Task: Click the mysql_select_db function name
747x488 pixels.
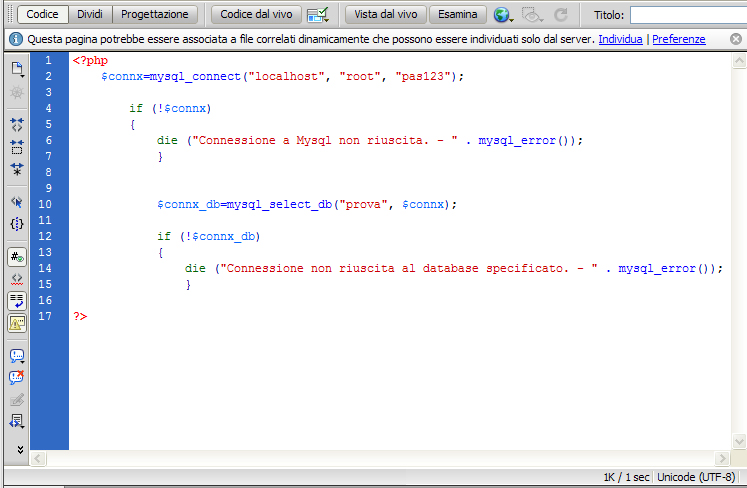Action: (279, 204)
